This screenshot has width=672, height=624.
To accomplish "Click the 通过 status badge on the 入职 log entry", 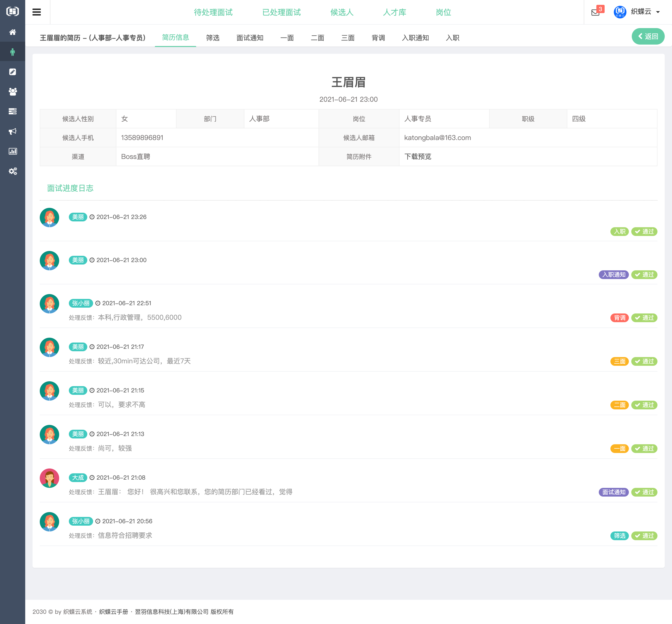I will pos(644,232).
